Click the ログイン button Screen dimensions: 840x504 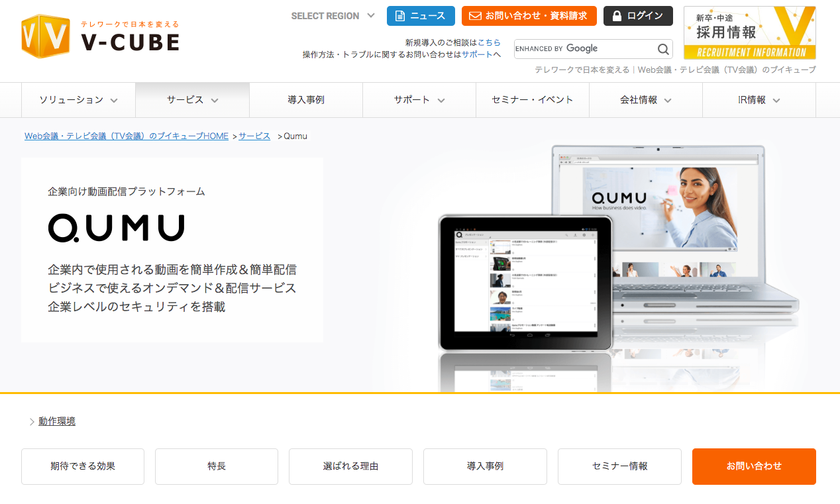pos(638,16)
